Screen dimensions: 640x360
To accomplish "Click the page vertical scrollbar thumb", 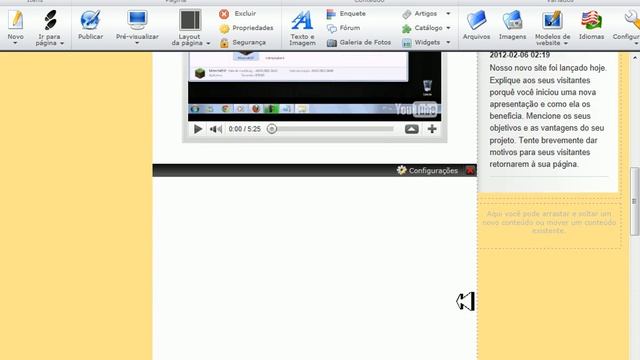I will (634, 201).
